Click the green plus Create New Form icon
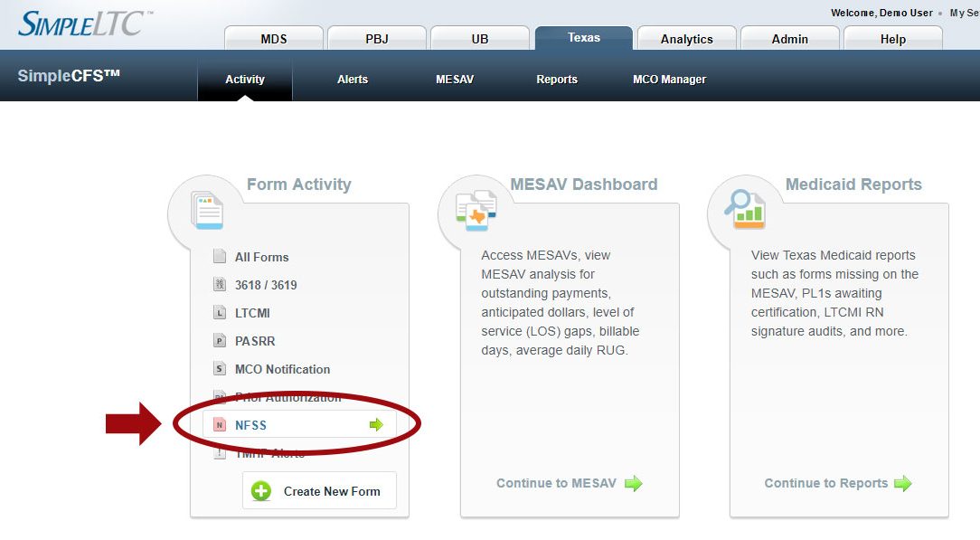980x540 pixels. [x=261, y=491]
